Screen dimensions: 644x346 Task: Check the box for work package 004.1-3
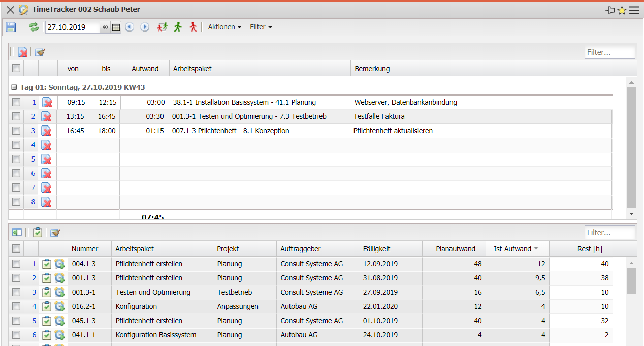point(16,264)
